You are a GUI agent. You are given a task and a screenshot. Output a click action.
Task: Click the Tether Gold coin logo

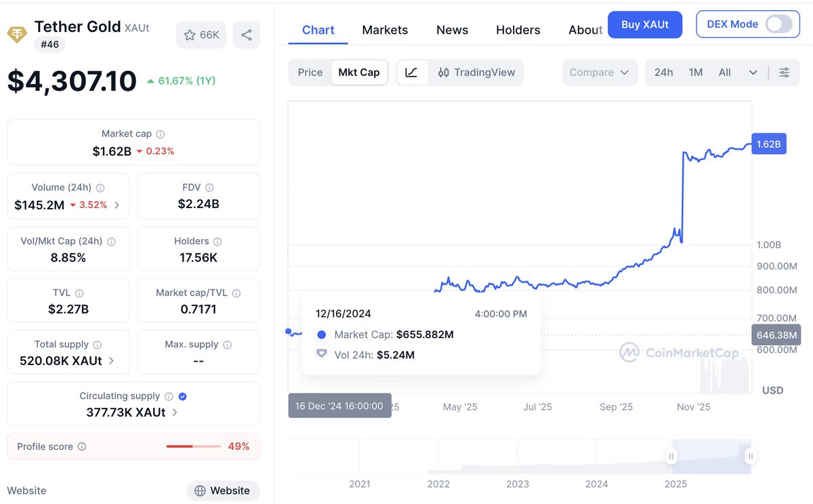(x=17, y=35)
